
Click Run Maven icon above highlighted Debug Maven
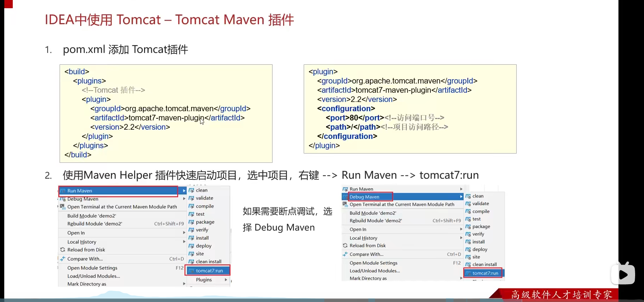tap(345, 189)
